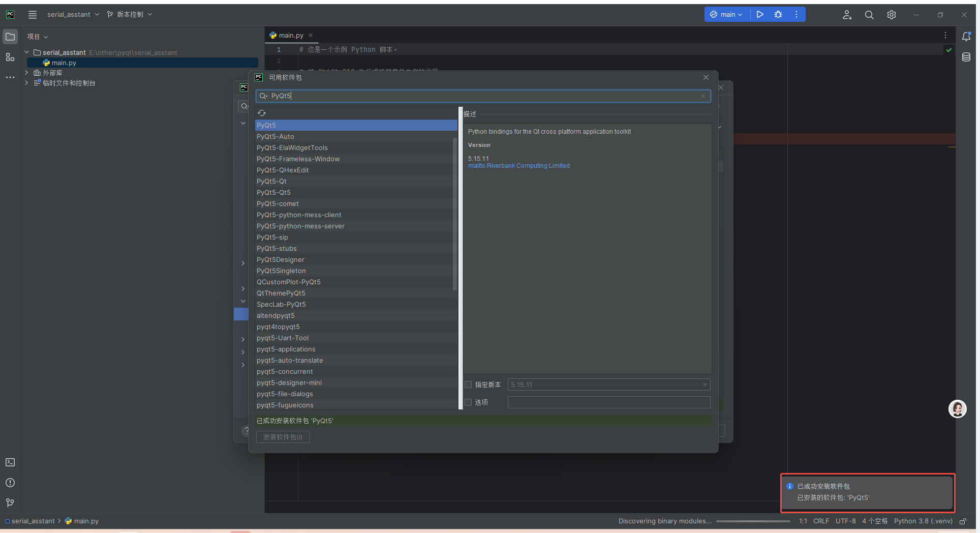The width and height of the screenshot is (980, 533).
Task: Open more run actions menu
Action: click(797, 15)
